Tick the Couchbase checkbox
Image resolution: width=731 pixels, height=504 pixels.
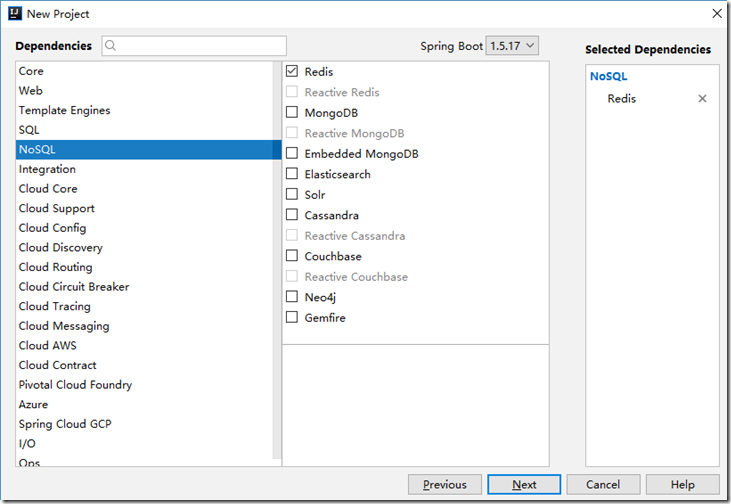[x=292, y=256]
